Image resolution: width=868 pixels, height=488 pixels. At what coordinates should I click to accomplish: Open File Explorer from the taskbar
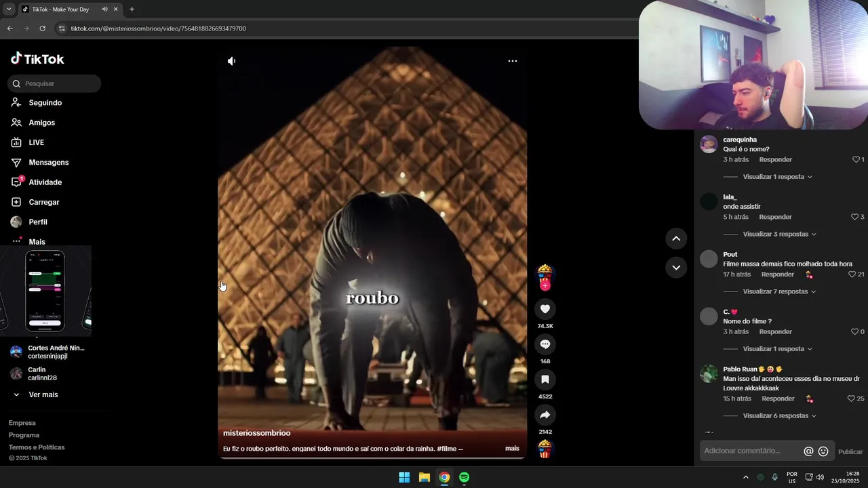[x=425, y=477]
